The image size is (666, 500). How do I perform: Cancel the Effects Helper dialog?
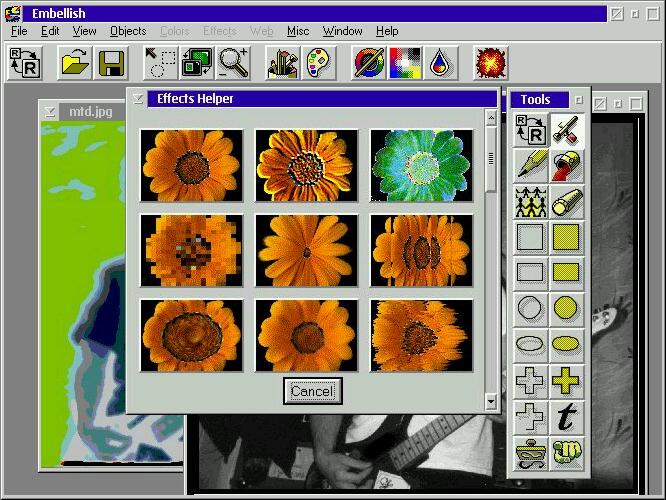[x=313, y=391]
